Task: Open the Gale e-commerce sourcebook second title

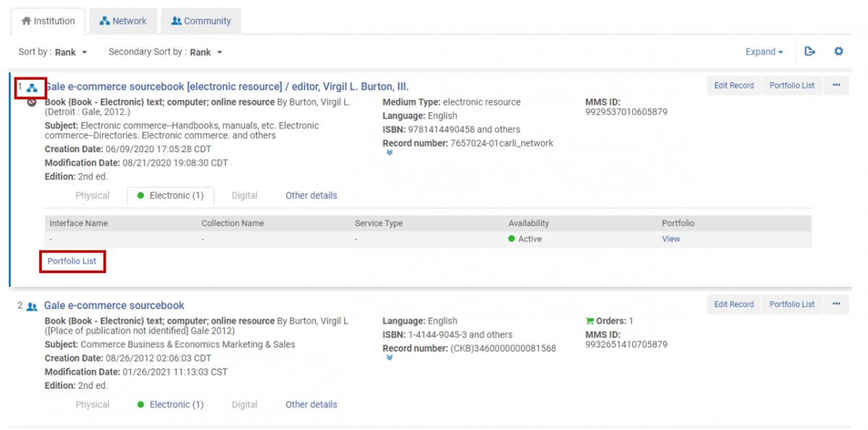Action: [x=114, y=305]
